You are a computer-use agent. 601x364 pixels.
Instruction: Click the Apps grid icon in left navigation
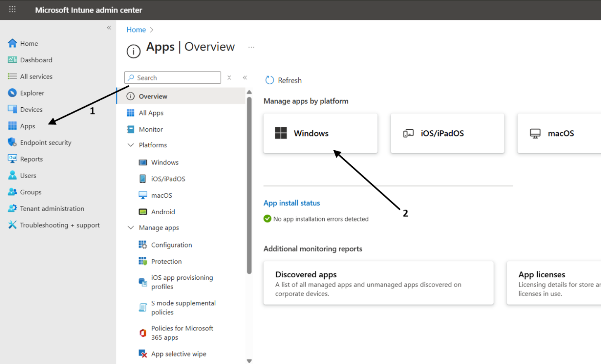tap(12, 126)
